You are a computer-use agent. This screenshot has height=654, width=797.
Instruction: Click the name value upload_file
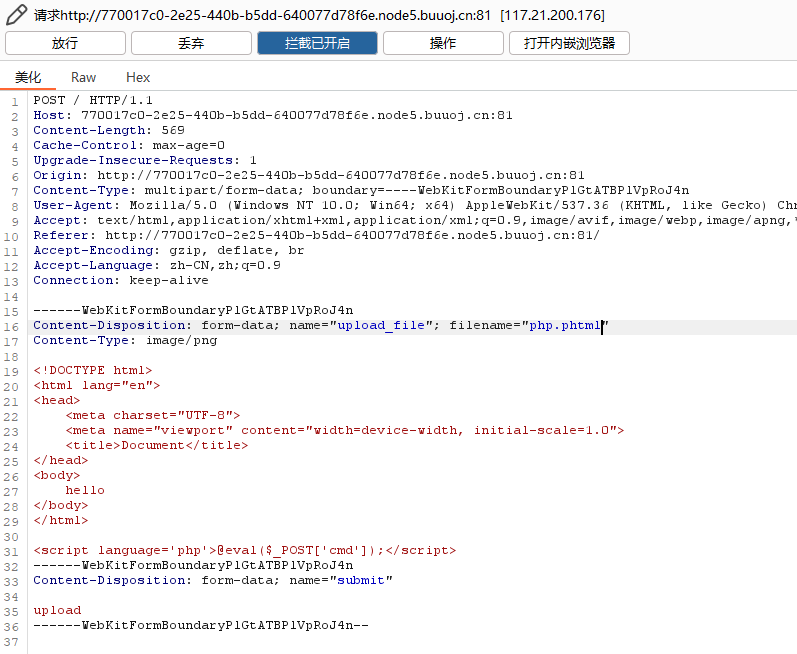coord(381,325)
